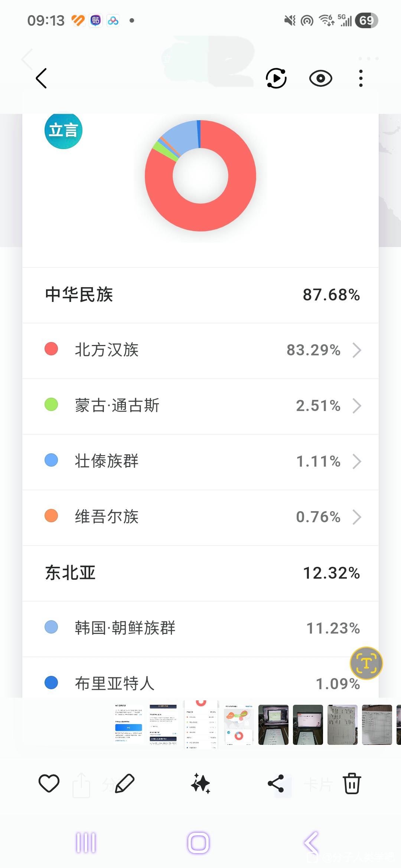This screenshot has height=868, width=401.
Task: Tap the back arrow at top left
Action: (41, 78)
